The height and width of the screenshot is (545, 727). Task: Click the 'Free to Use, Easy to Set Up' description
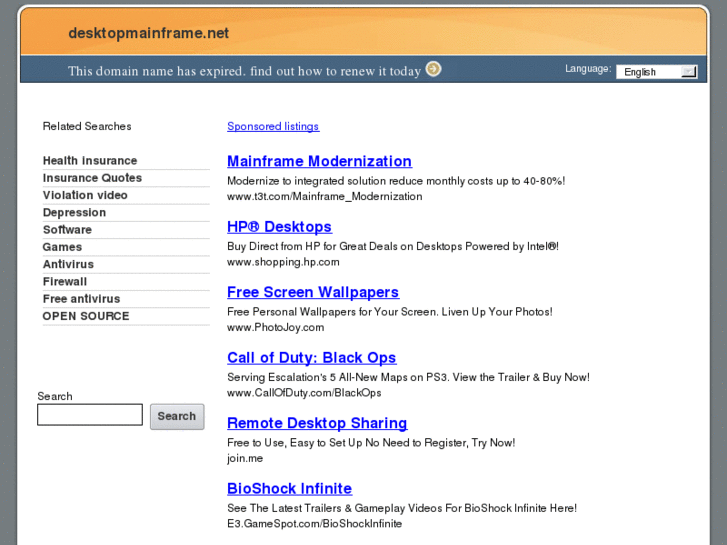pos(371,442)
